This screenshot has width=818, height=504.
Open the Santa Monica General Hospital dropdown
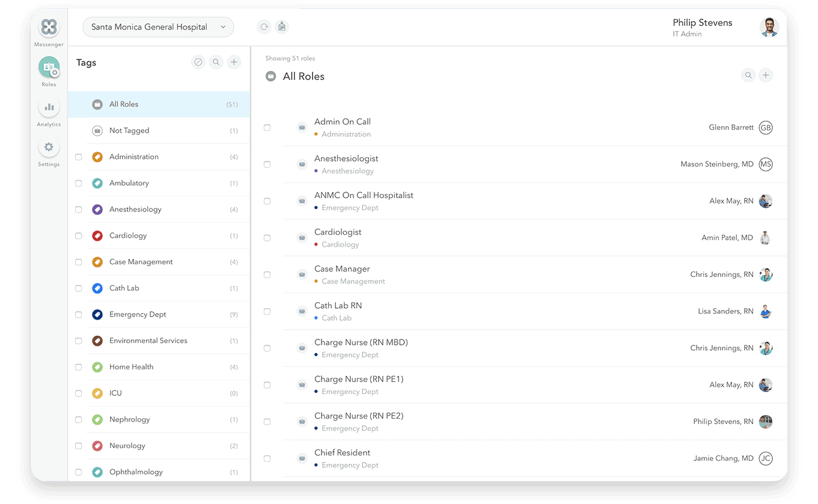point(158,27)
